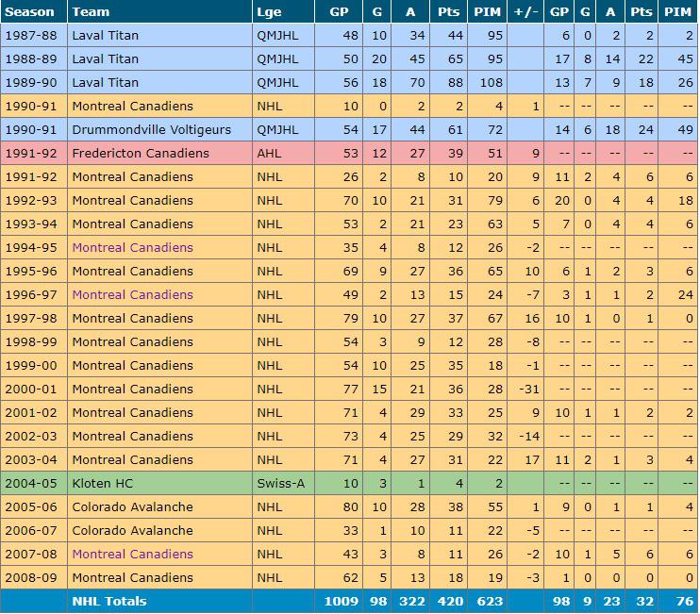
Task: Open Colorado Avalanche link for 2006-07
Action: point(132,530)
